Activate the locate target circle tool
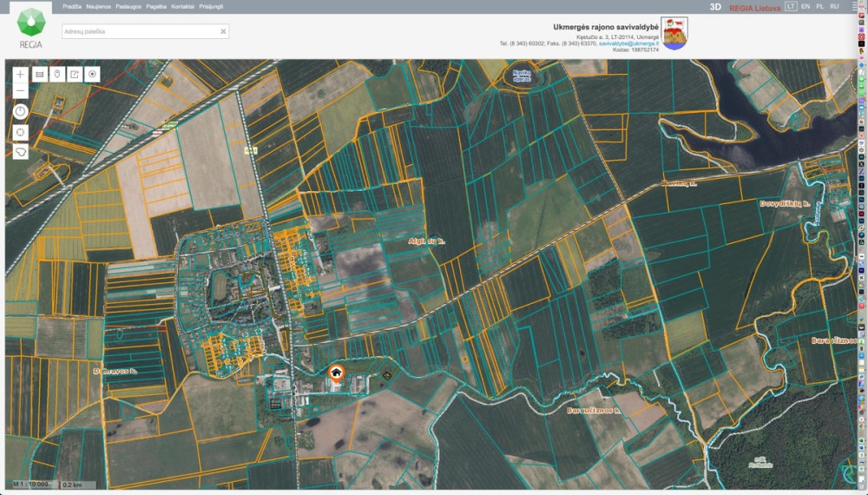This screenshot has width=868, height=495. click(x=93, y=74)
